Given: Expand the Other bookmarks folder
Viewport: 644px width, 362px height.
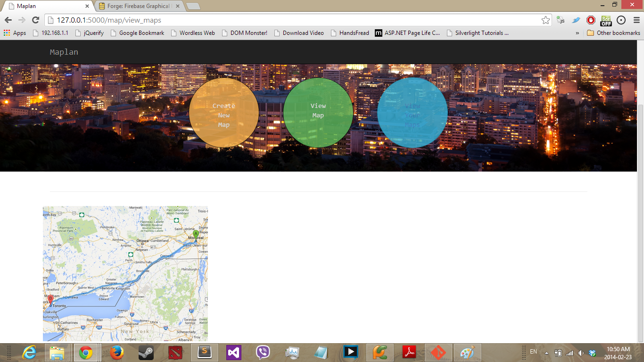Looking at the screenshot, I should coord(613,33).
